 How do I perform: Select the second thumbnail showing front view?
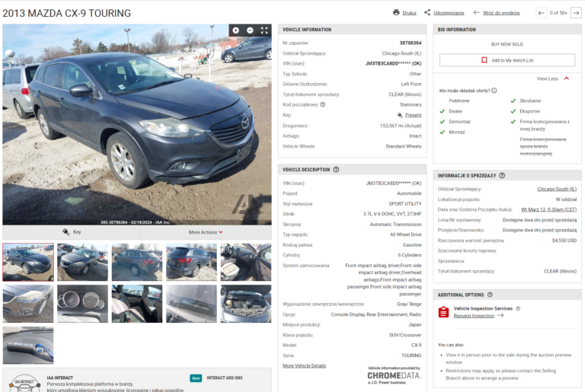click(x=82, y=262)
